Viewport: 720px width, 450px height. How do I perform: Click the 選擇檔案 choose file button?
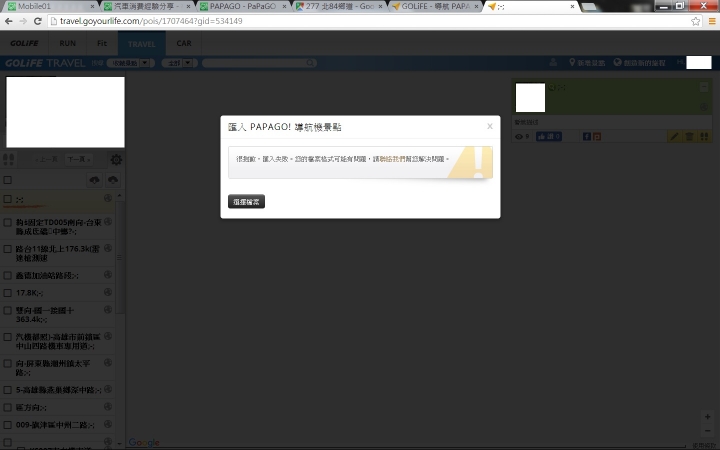(247, 202)
